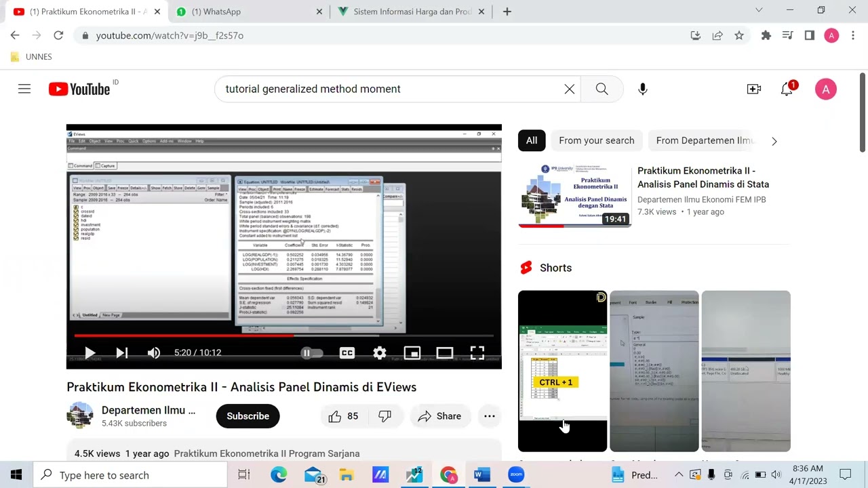Image resolution: width=868 pixels, height=488 pixels.
Task: Open the CTRL + 1 short
Action: click(x=562, y=371)
